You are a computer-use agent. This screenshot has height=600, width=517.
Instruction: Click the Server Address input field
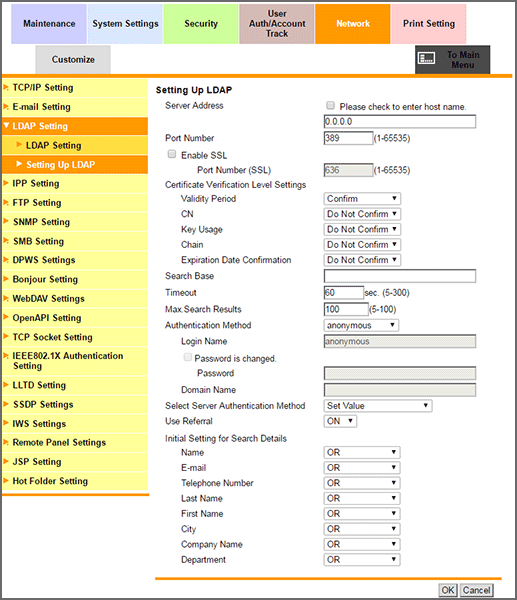pos(400,122)
